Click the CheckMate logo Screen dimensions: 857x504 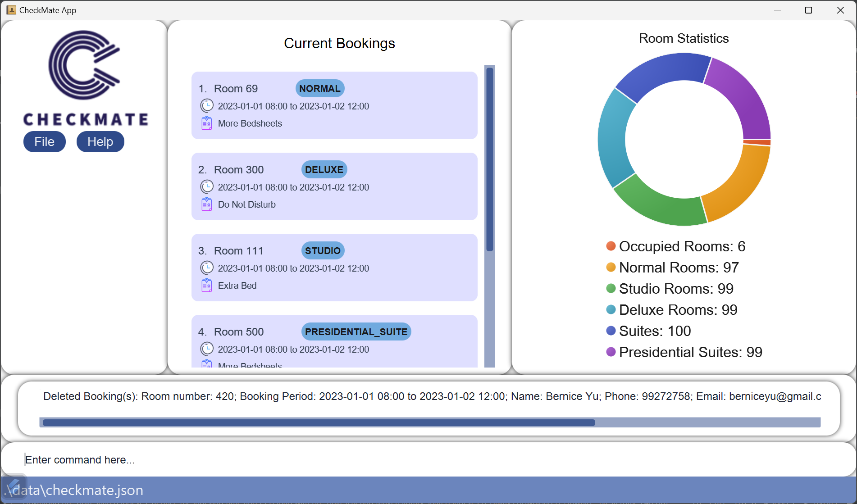[x=85, y=78]
